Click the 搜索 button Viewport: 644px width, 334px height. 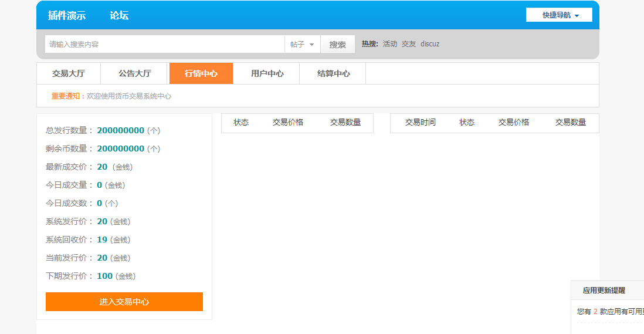(338, 45)
